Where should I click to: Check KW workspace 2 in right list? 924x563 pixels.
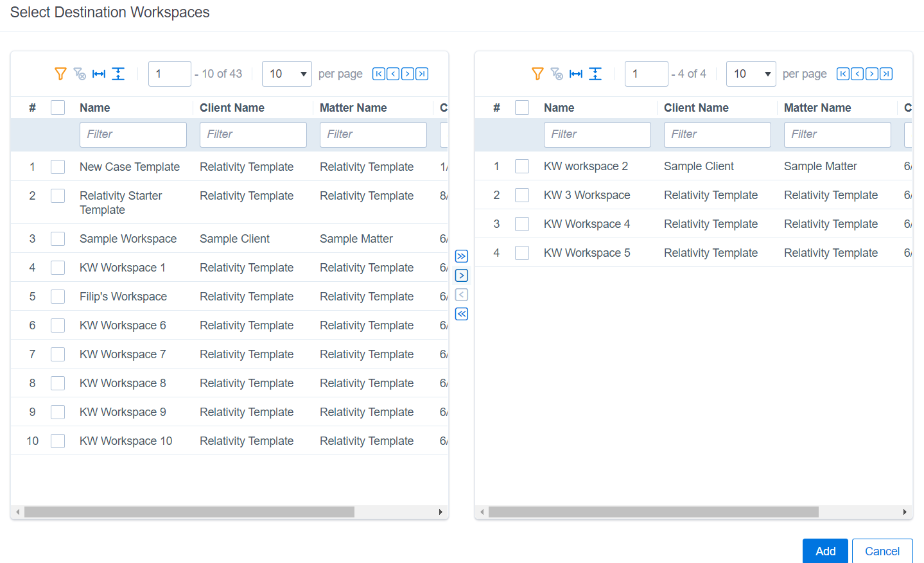[x=522, y=166]
